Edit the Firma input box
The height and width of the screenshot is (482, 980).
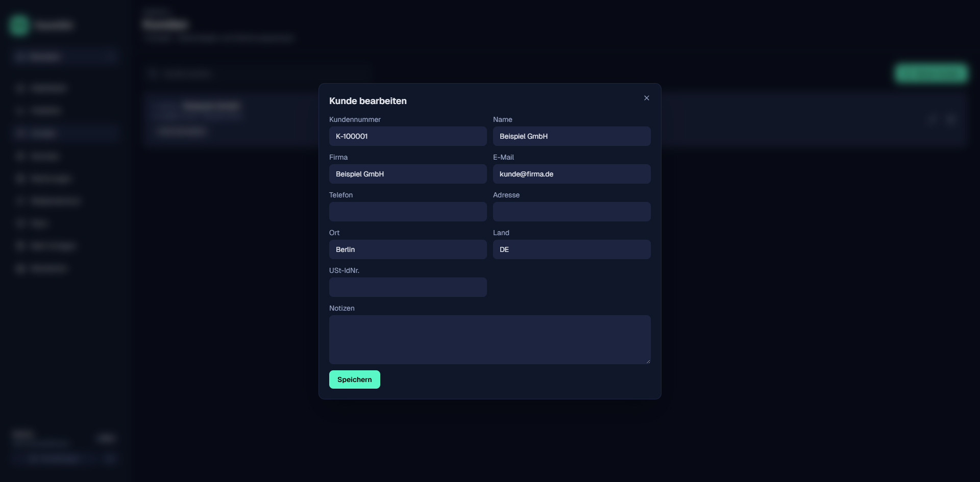click(x=407, y=174)
